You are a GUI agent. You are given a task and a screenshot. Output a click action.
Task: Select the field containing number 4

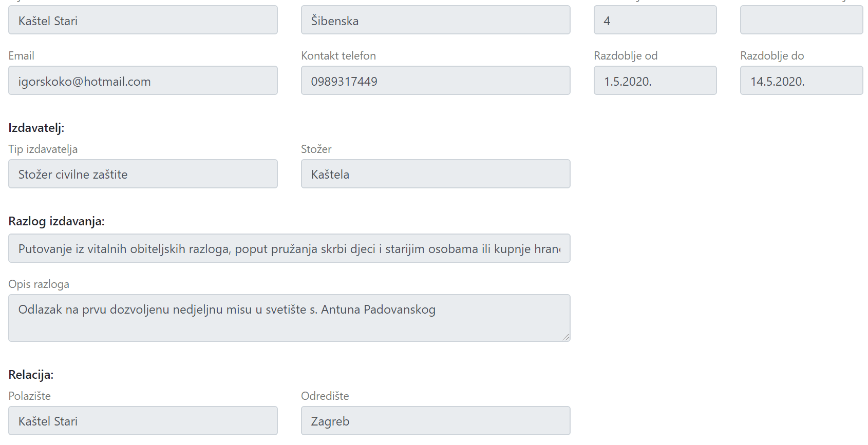click(x=655, y=21)
